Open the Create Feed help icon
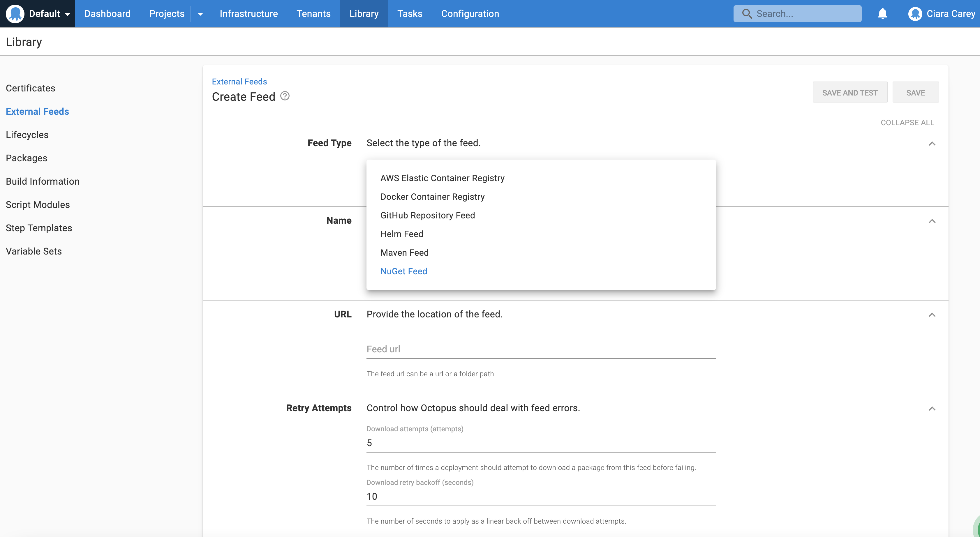The height and width of the screenshot is (537, 980). pos(285,96)
